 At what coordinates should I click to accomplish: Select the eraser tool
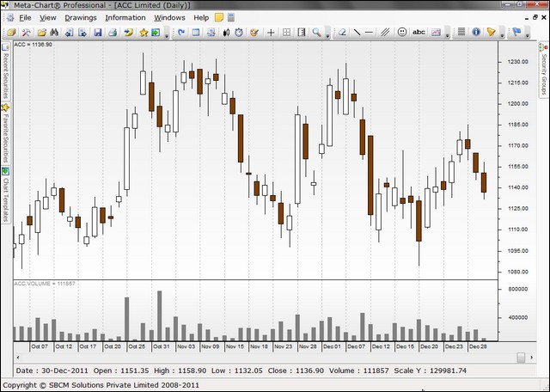point(342,33)
